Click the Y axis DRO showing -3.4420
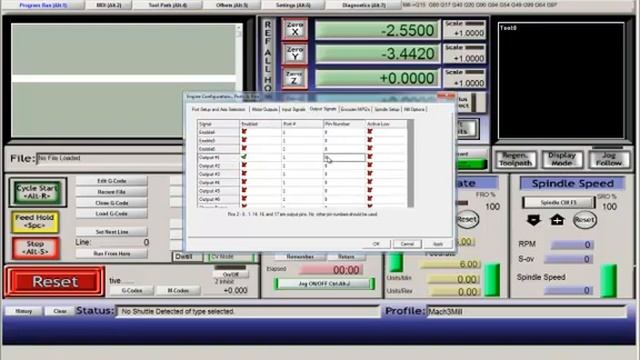This screenshot has width=640, height=360. pyautogui.click(x=377, y=53)
